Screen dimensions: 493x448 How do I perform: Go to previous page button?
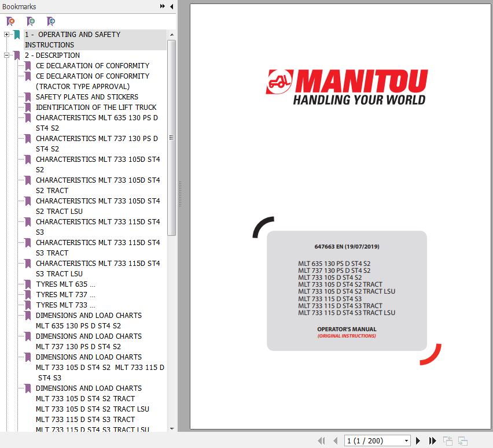click(336, 440)
